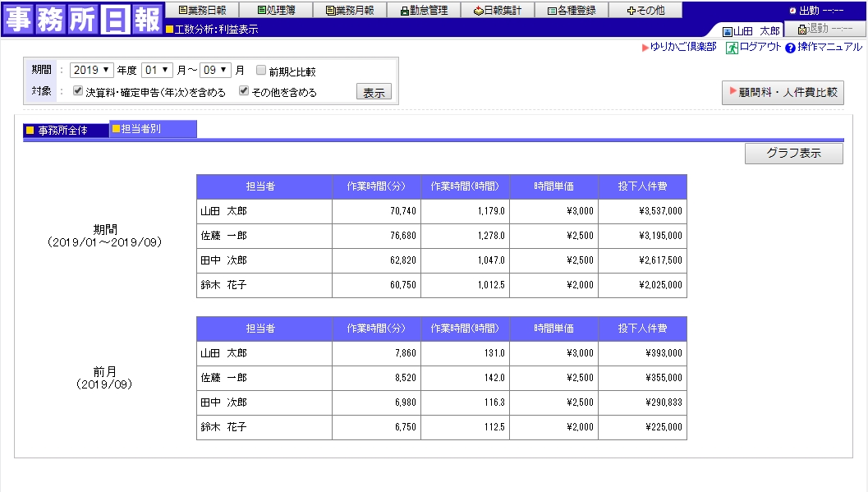868x492 pixels.
Task: Click the 顧問料・人件費比較 button
Action: pos(783,93)
